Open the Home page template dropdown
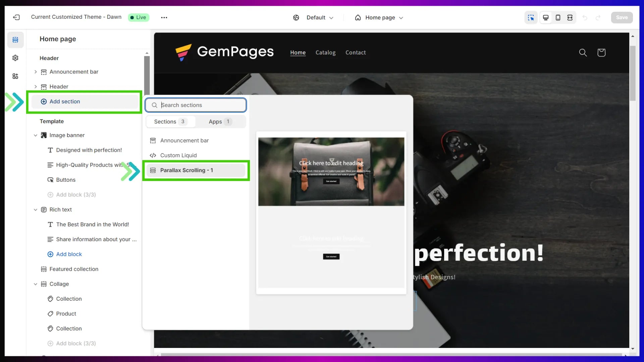The height and width of the screenshot is (362, 644). (x=379, y=17)
